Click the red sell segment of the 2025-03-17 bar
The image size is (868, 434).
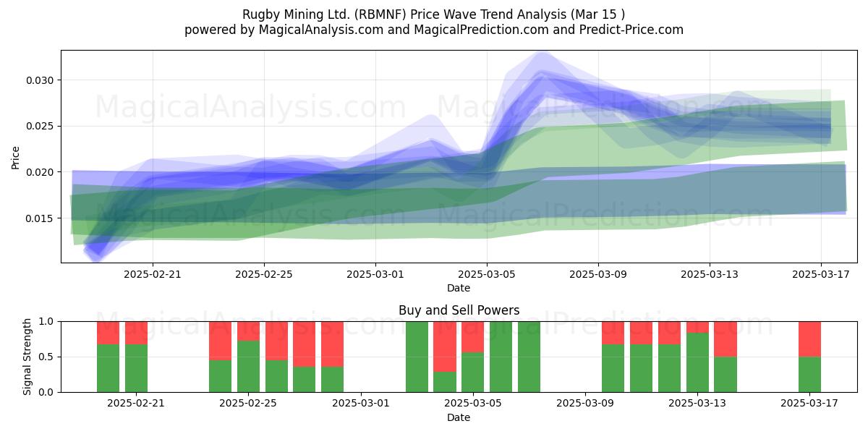pyautogui.click(x=809, y=339)
